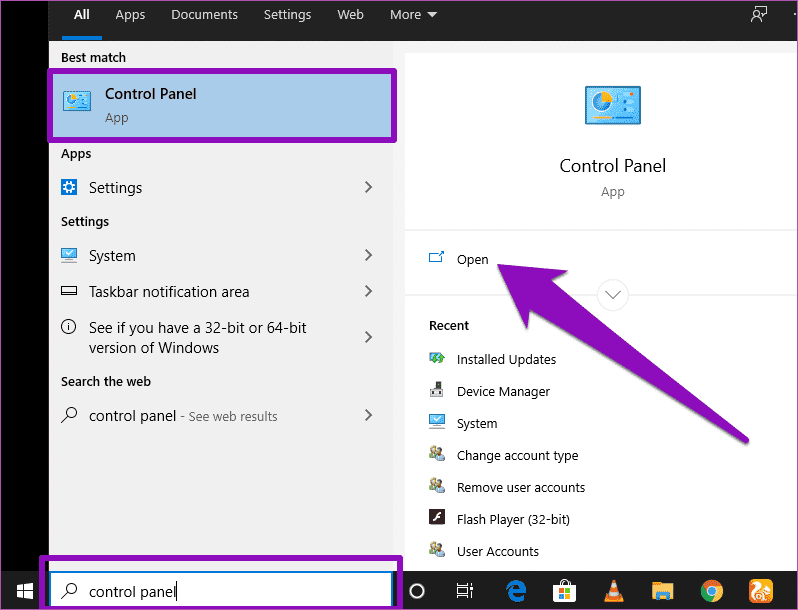Open Change account type from Recent
The width and height of the screenshot is (798, 610).
coord(517,455)
